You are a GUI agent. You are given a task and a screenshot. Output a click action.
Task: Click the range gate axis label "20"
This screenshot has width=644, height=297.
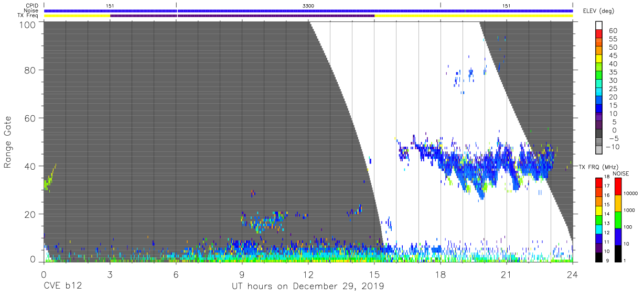point(29,214)
